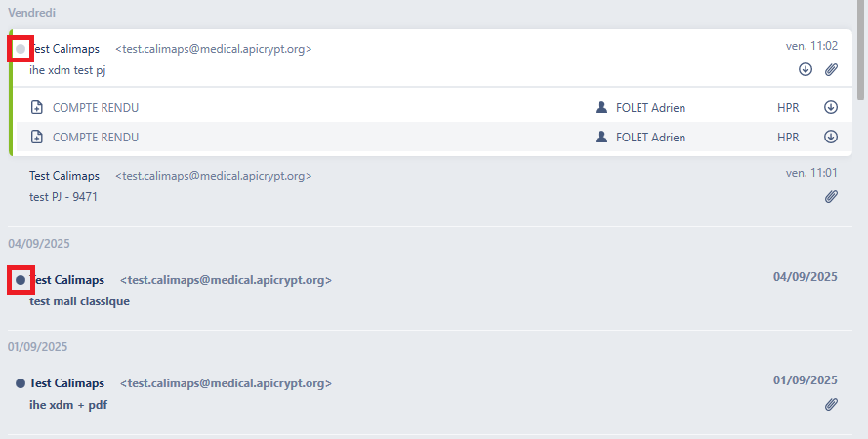Click the document icon of the first COMPTE RENDU
The image size is (868, 439).
37,108
